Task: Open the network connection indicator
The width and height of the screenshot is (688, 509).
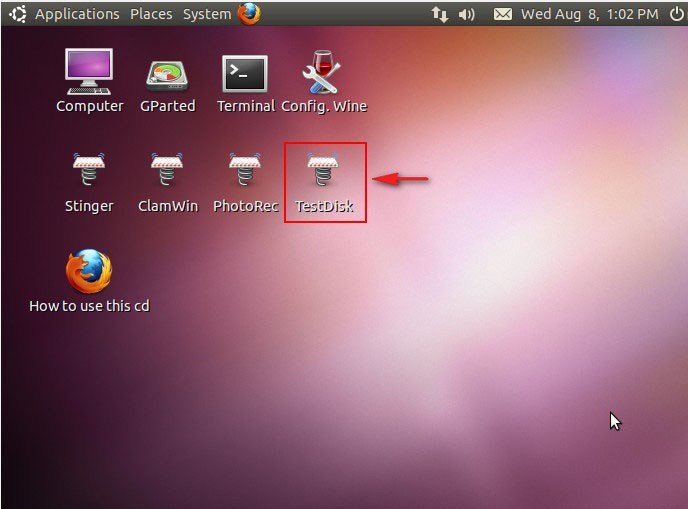Action: 440,14
